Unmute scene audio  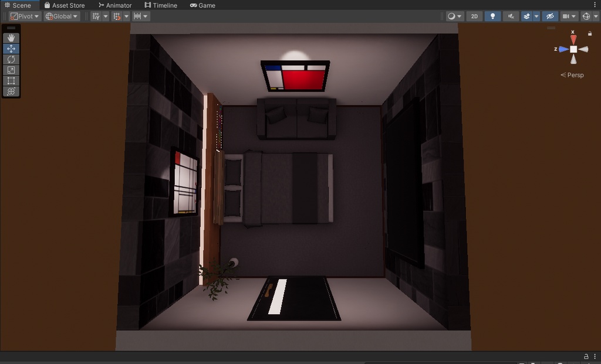[x=511, y=16]
